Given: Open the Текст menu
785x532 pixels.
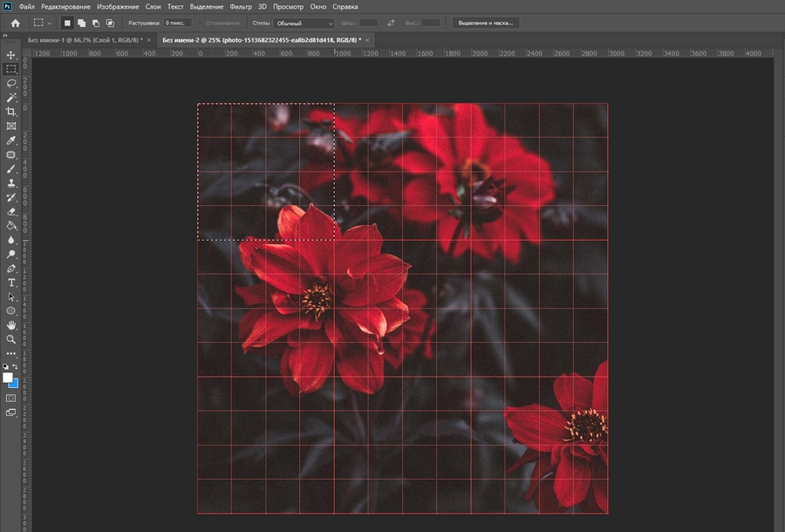Looking at the screenshot, I should pos(175,7).
